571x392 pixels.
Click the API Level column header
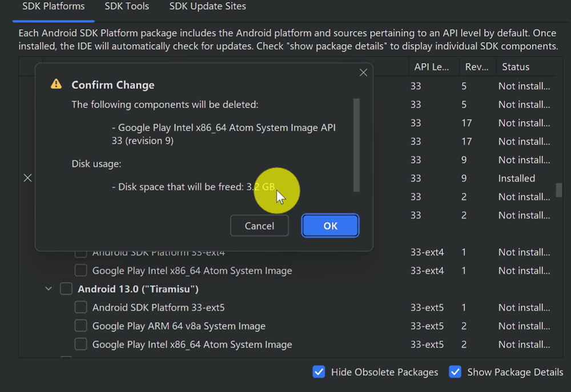click(x=432, y=67)
